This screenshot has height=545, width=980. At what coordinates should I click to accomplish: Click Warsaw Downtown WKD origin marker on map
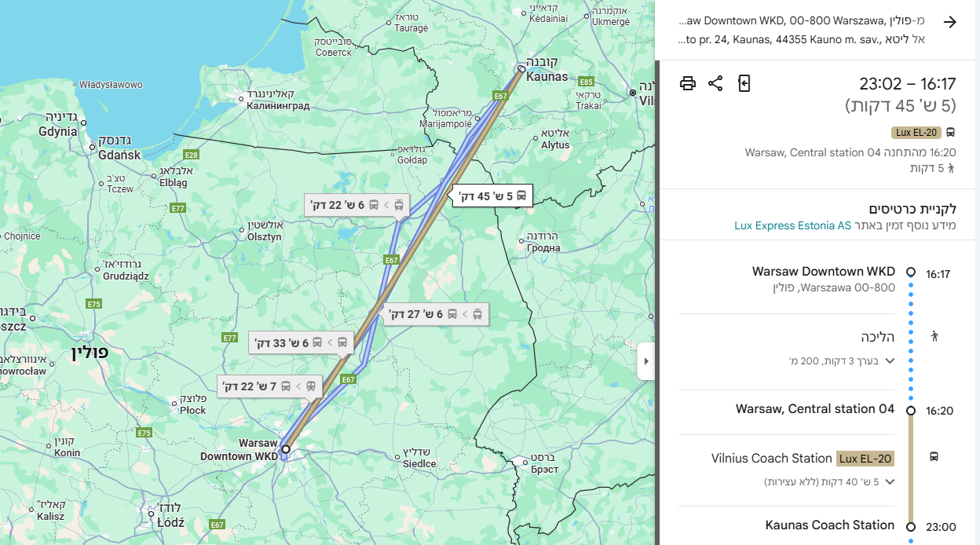[286, 449]
